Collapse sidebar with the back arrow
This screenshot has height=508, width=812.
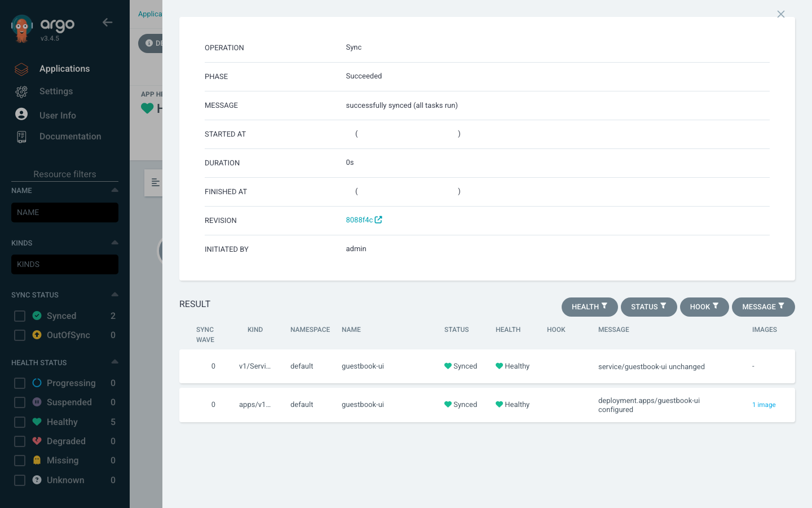tap(108, 23)
